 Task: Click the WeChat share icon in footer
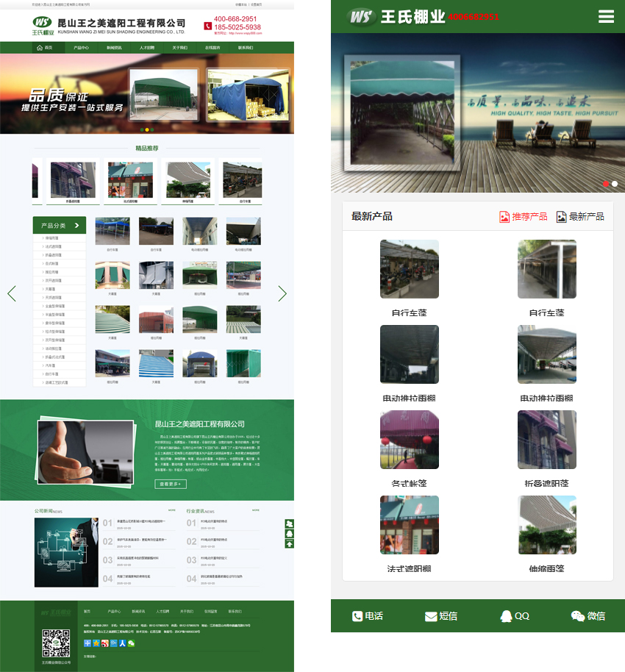(131, 643)
